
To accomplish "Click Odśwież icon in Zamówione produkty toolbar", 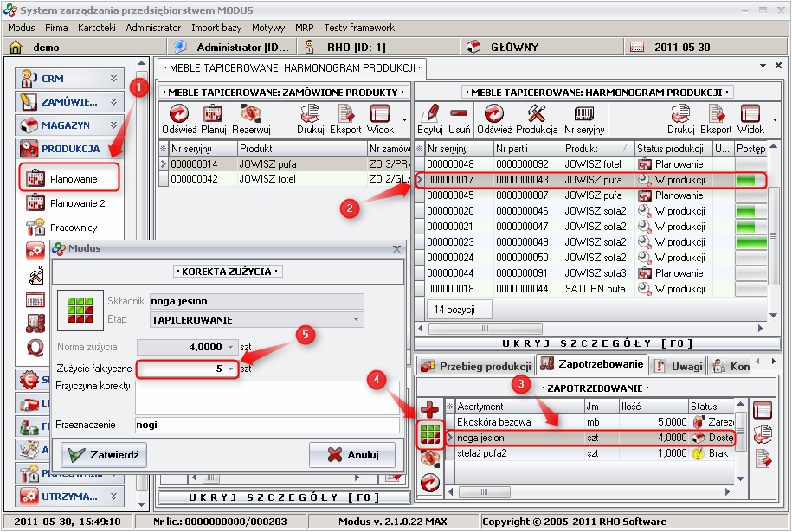I will (178, 114).
